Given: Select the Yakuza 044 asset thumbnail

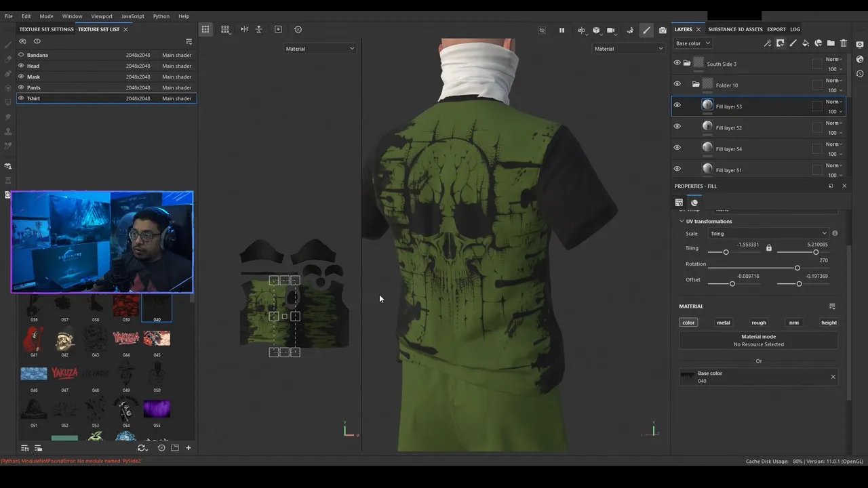Looking at the screenshot, I should (125, 338).
